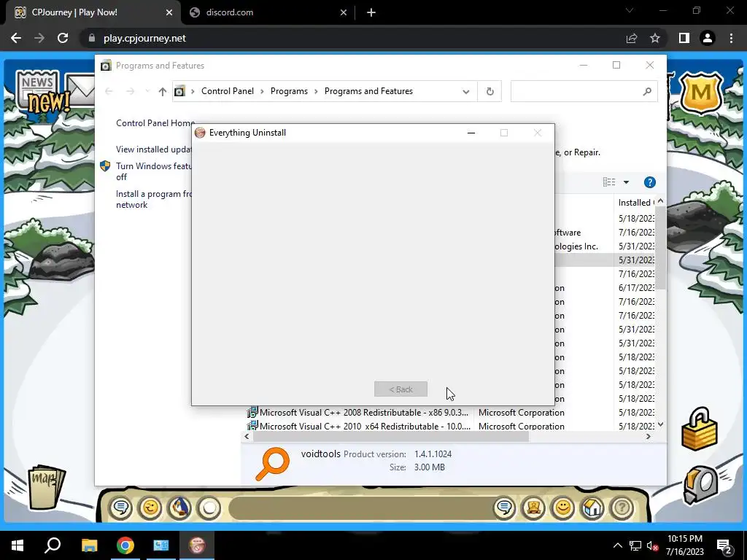Expand chevron after Control Panel breadcrumb
Image resolution: width=747 pixels, height=560 pixels.
coord(262,91)
